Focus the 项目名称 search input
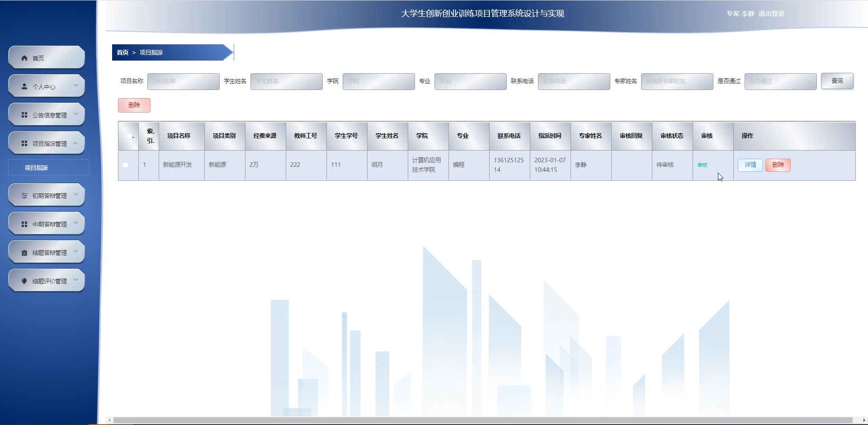This screenshot has width=868, height=425. [x=184, y=81]
